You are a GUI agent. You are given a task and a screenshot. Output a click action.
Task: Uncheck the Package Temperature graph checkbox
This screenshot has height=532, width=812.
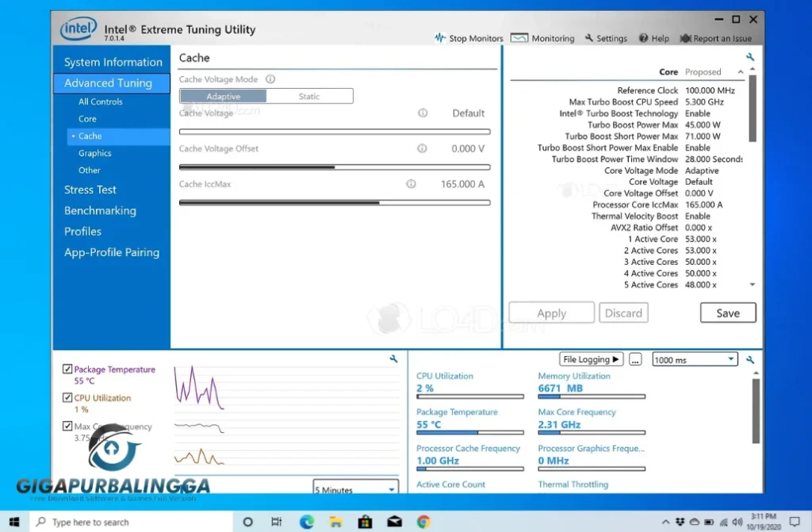click(67, 369)
